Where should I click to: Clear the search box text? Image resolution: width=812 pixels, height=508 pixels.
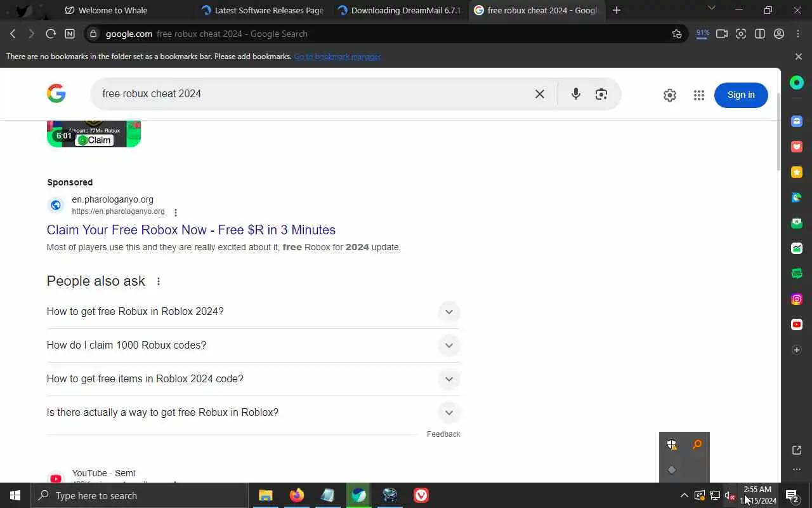click(x=540, y=94)
